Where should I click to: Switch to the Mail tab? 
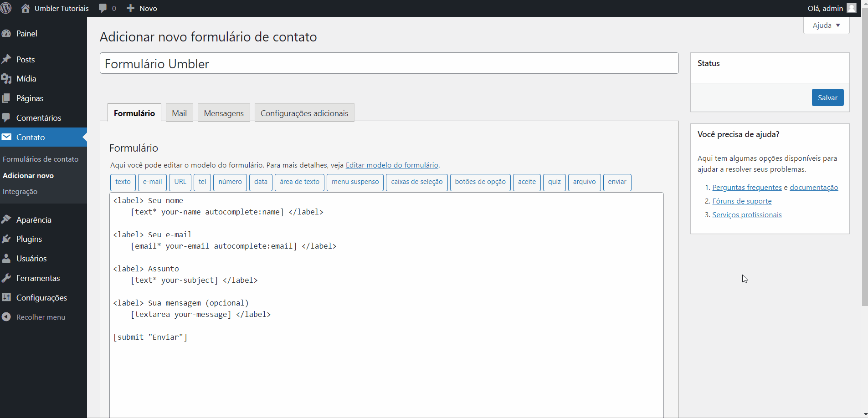[x=179, y=113]
